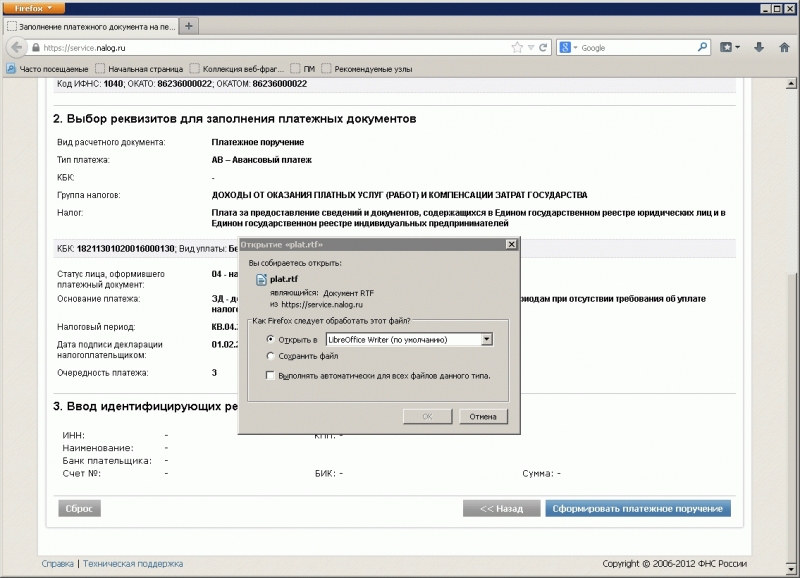Open 'Часто посещаемые' bookmarks item
800x578 pixels.
(x=47, y=69)
